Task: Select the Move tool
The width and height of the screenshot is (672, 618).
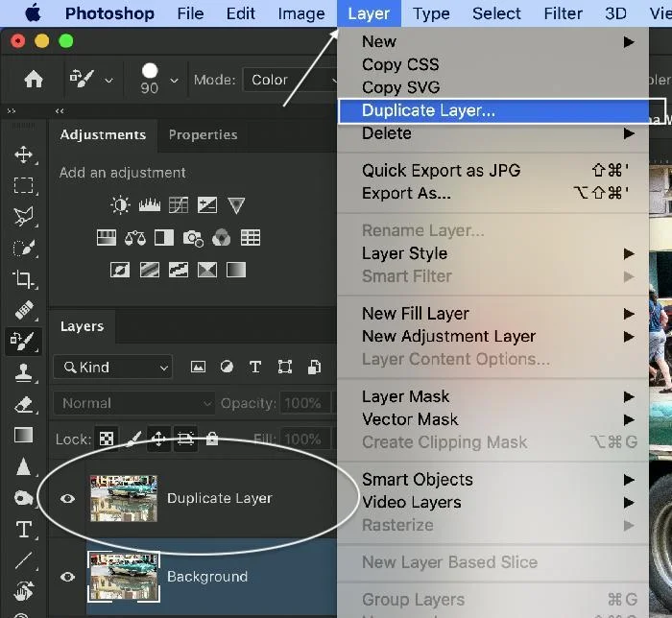Action: (24, 154)
